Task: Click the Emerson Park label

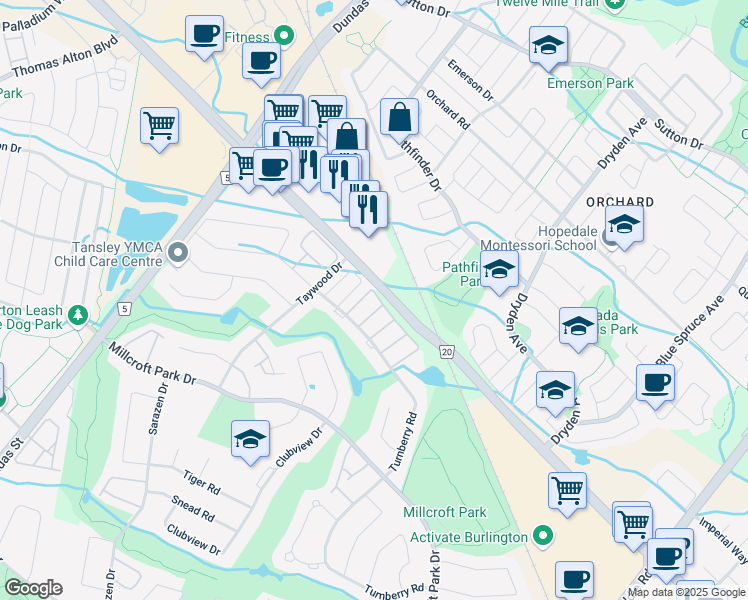Action: coord(590,83)
